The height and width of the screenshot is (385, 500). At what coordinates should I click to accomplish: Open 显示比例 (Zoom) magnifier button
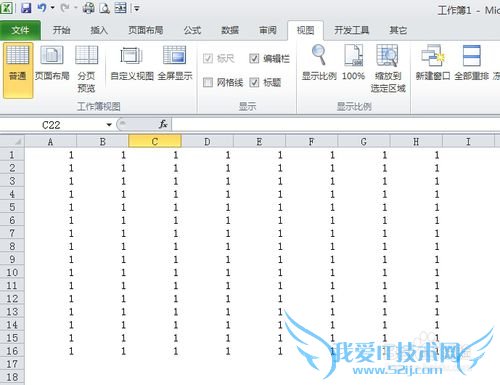pos(319,63)
